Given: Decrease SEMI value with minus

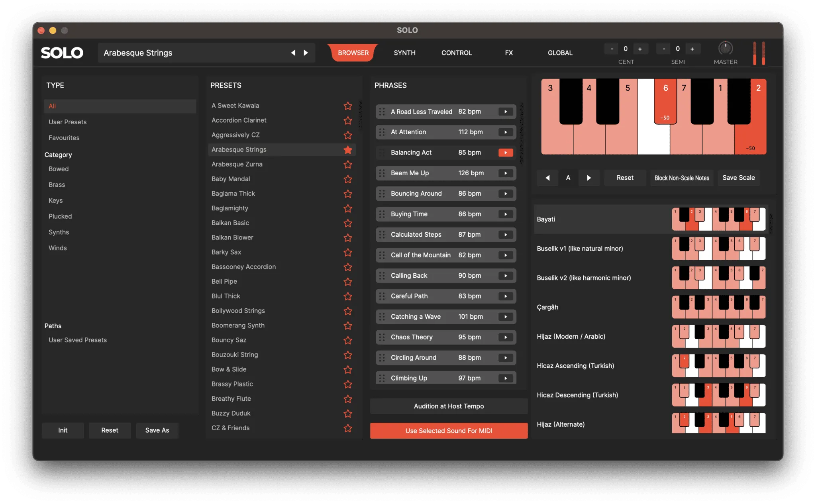Looking at the screenshot, I should click(664, 49).
